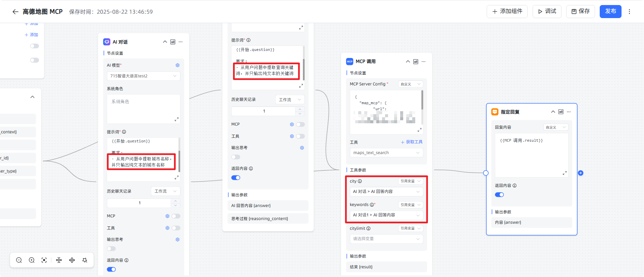Expand all nodes via canvas toolbar
This screenshot has height=277, width=644.
(x=72, y=260)
